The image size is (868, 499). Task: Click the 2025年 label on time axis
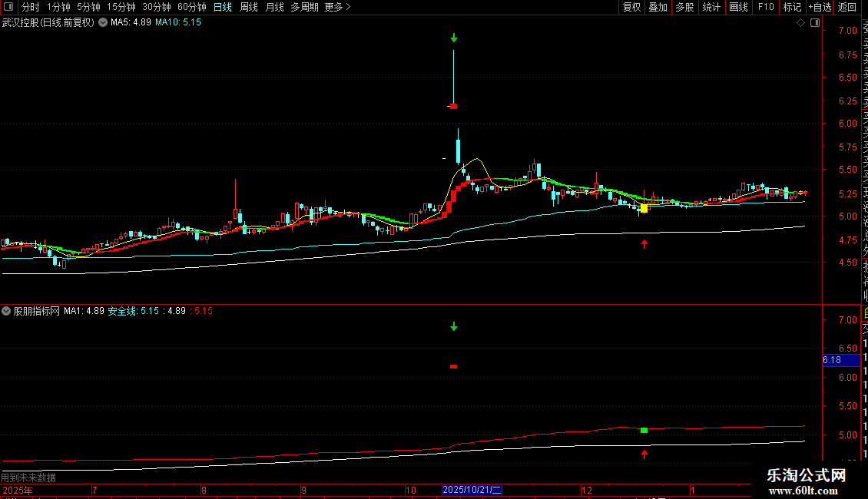pyautogui.click(x=18, y=490)
